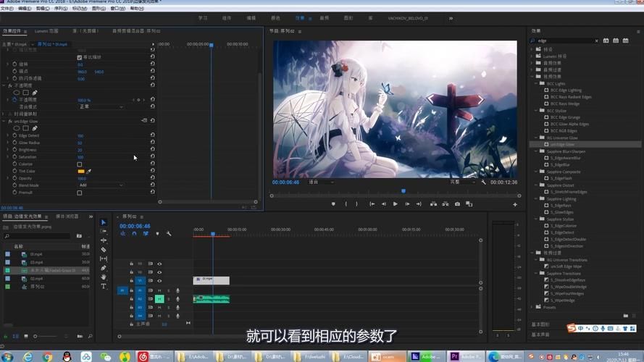Step back one frame in Program monitor
The height and width of the screenshot is (362, 644).
coord(384,204)
